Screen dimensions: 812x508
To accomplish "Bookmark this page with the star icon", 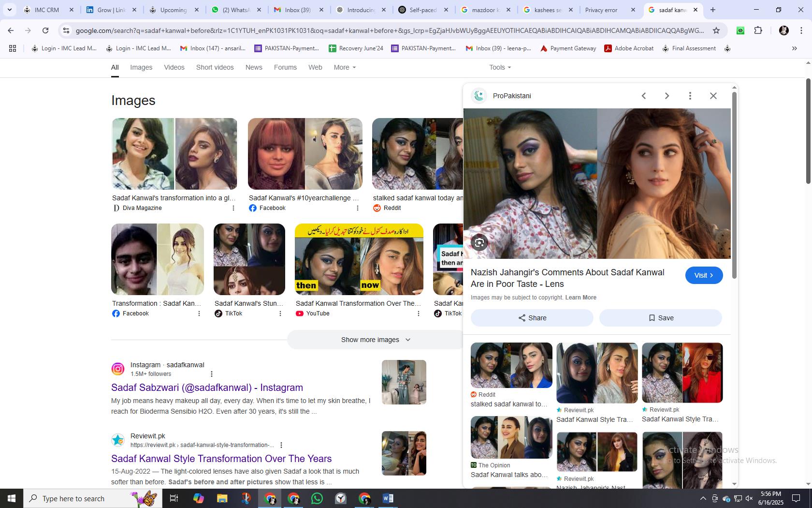I will point(716,30).
